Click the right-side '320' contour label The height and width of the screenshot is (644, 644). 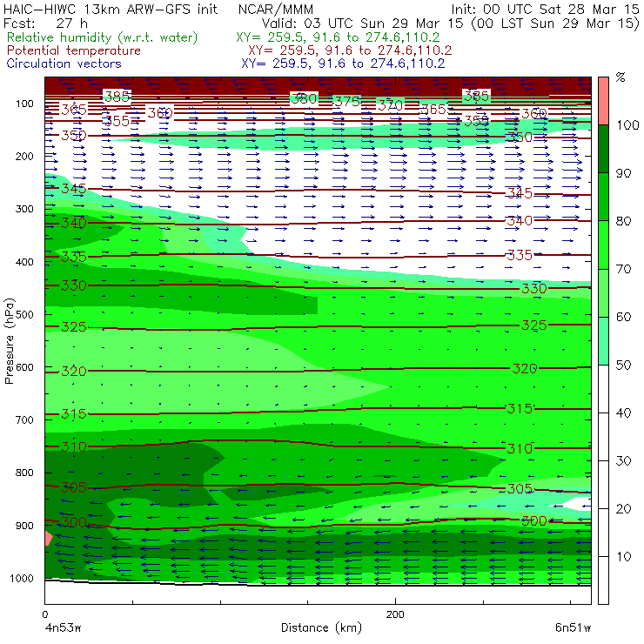(525, 368)
